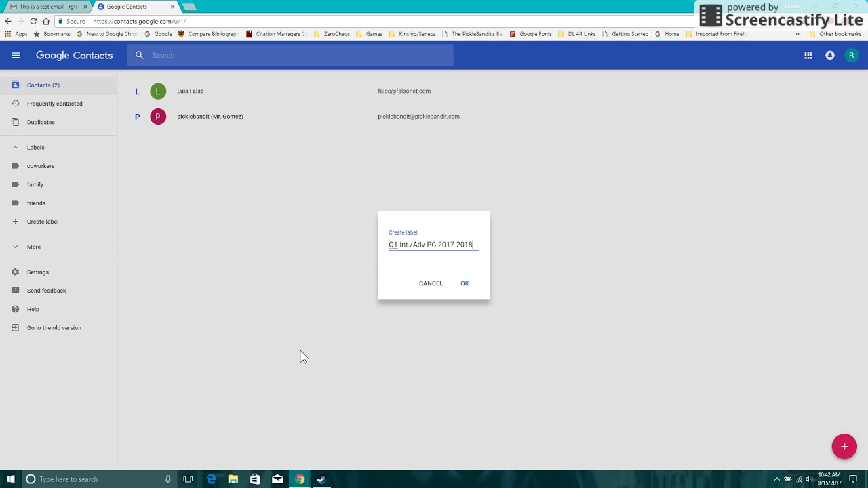Open Microsoft Store from the taskbar
The width and height of the screenshot is (868, 488).
click(255, 479)
